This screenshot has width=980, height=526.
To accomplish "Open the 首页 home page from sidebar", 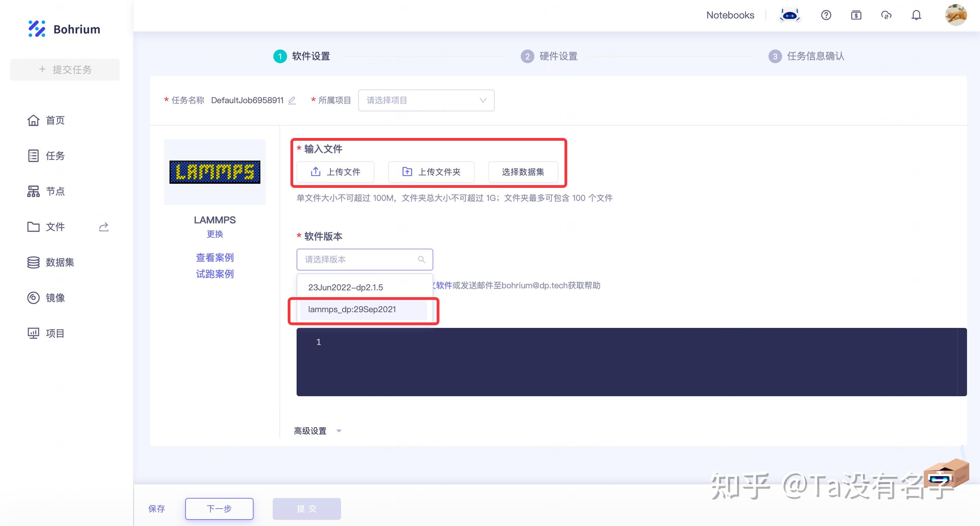I will pos(54,120).
